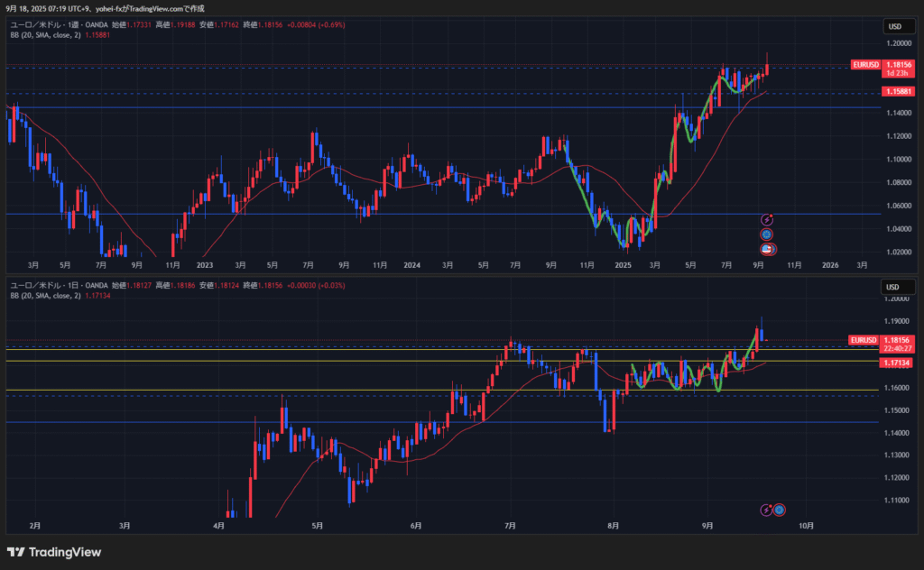Click the 1.06000 level on weekly price axis
924x570 pixels.
click(x=899, y=206)
